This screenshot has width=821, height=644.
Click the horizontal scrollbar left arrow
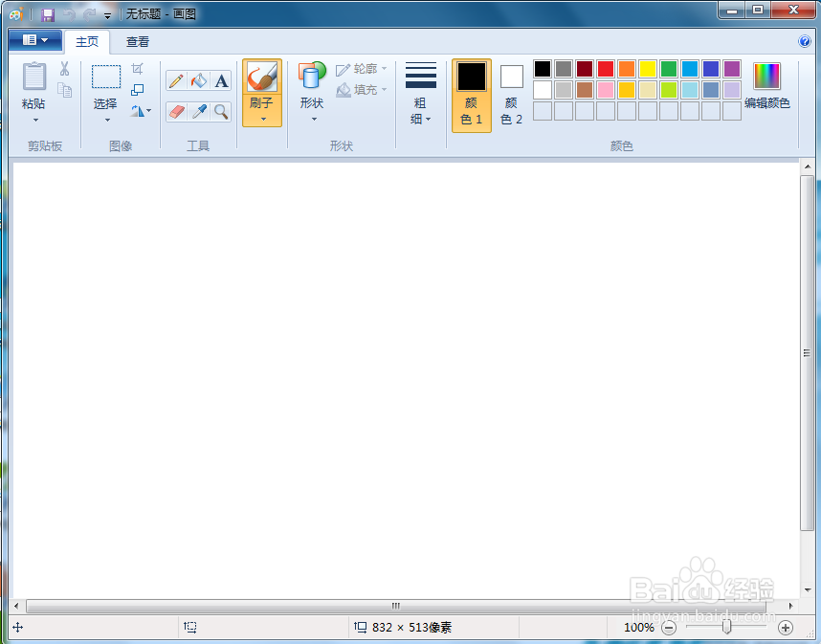click(x=16, y=606)
